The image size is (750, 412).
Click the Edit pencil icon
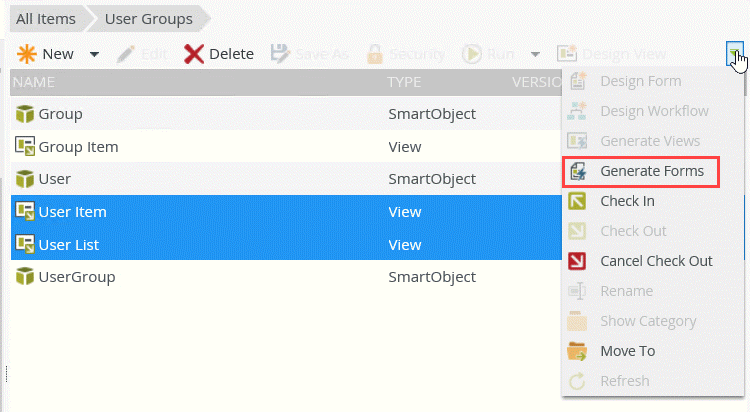coord(126,54)
